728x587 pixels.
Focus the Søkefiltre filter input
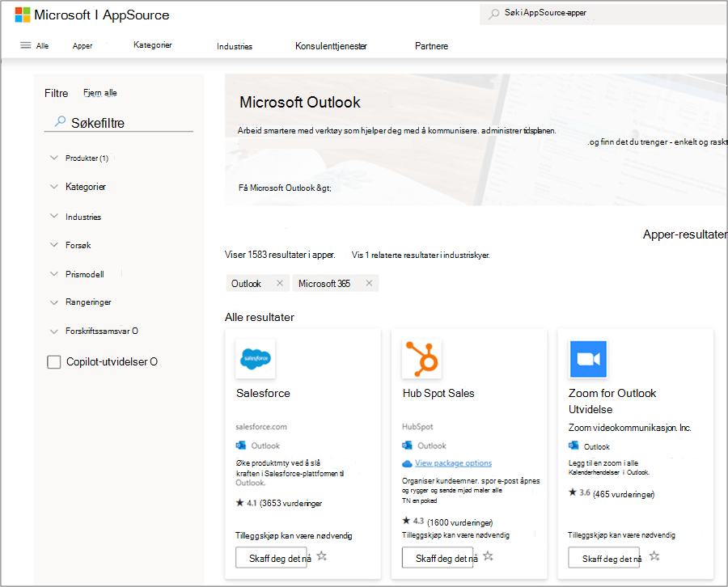pyautogui.click(x=118, y=123)
